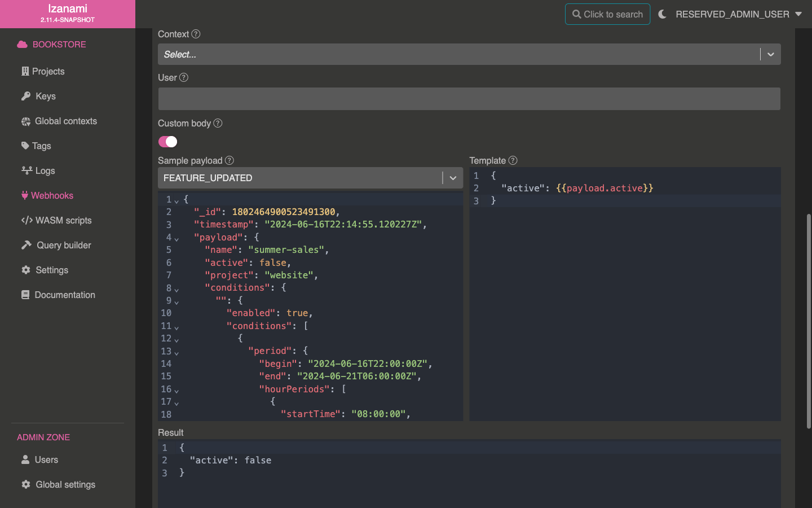Click the Template help question mark icon
The width and height of the screenshot is (812, 508).
coord(513,160)
